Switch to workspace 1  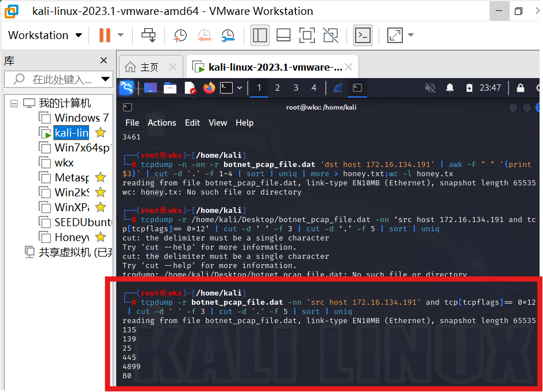tap(259, 88)
